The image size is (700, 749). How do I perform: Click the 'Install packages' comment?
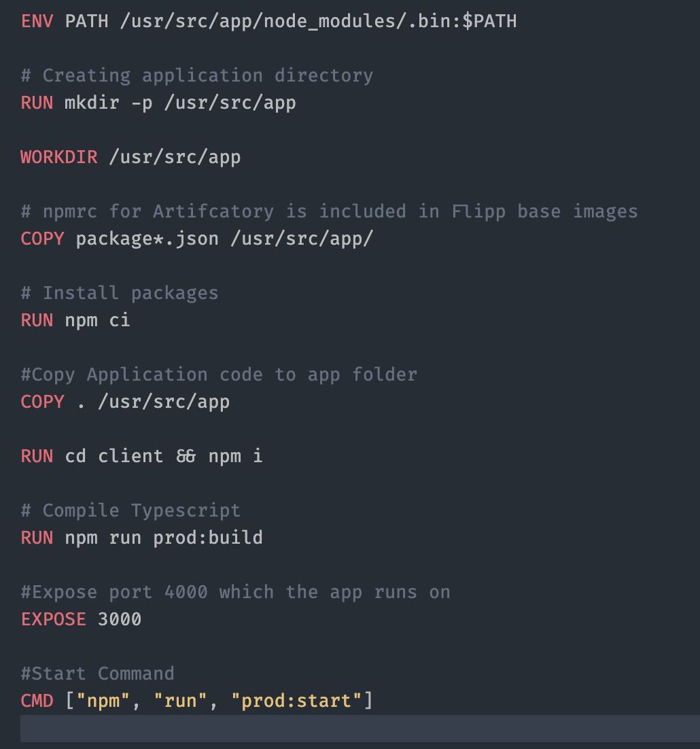120,293
